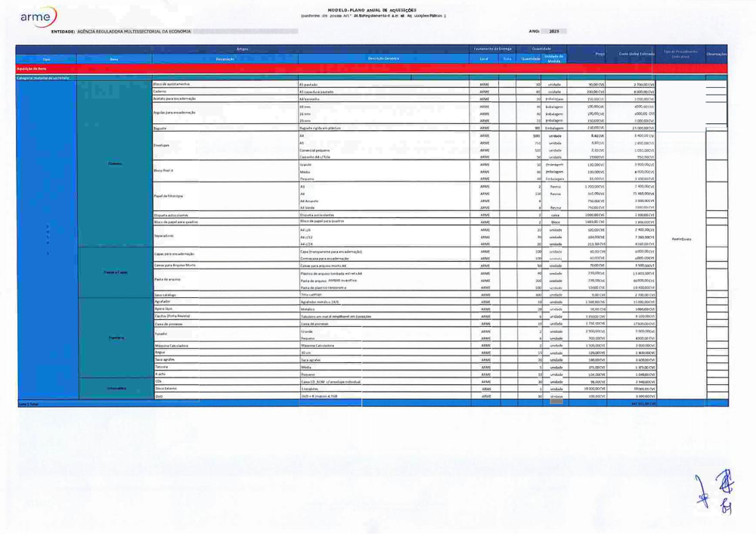Select the 'Descrição Genérica' column header
The image size is (756, 534).
click(383, 58)
